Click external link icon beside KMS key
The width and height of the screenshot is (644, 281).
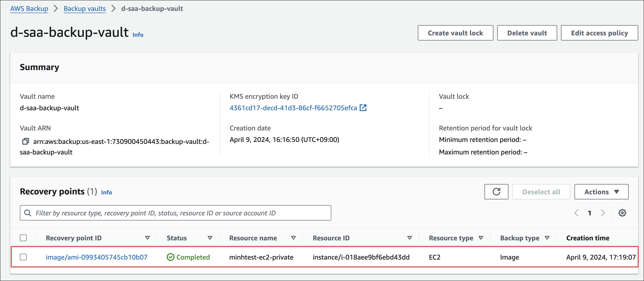coord(363,108)
